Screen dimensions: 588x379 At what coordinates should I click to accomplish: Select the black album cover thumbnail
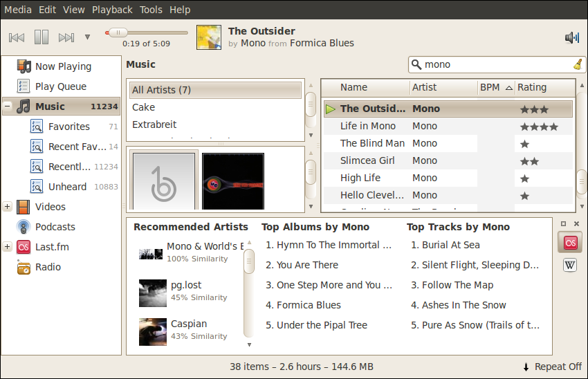click(233, 181)
